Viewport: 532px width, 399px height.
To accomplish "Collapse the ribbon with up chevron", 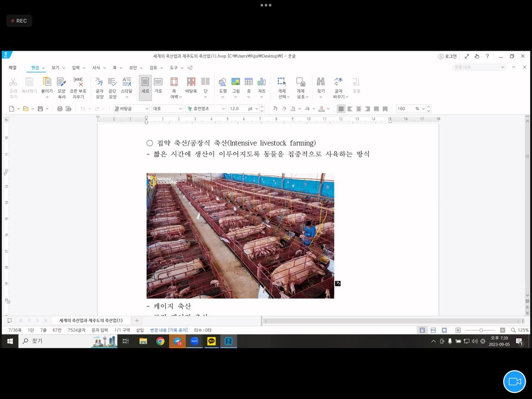I will pyautogui.click(x=514, y=67).
